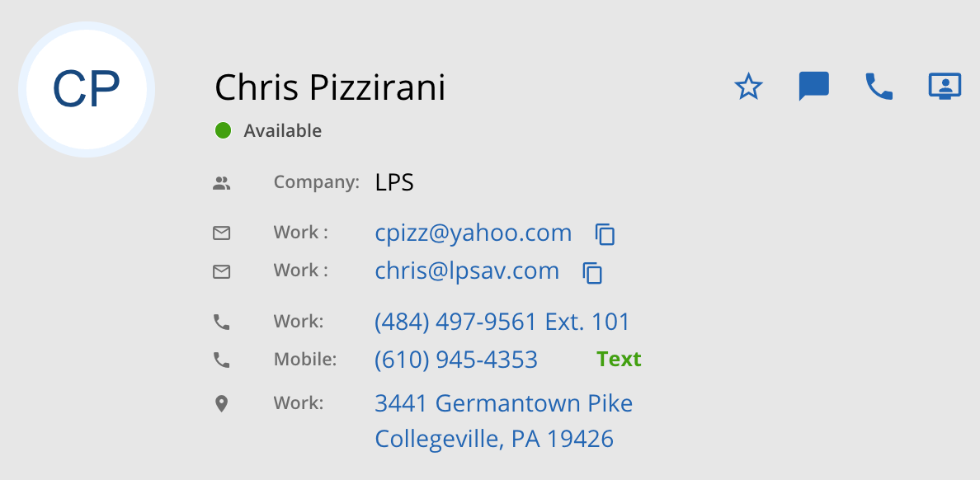Image resolution: width=980 pixels, height=480 pixels.
Task: Click the location pin icon
Action: [221, 404]
